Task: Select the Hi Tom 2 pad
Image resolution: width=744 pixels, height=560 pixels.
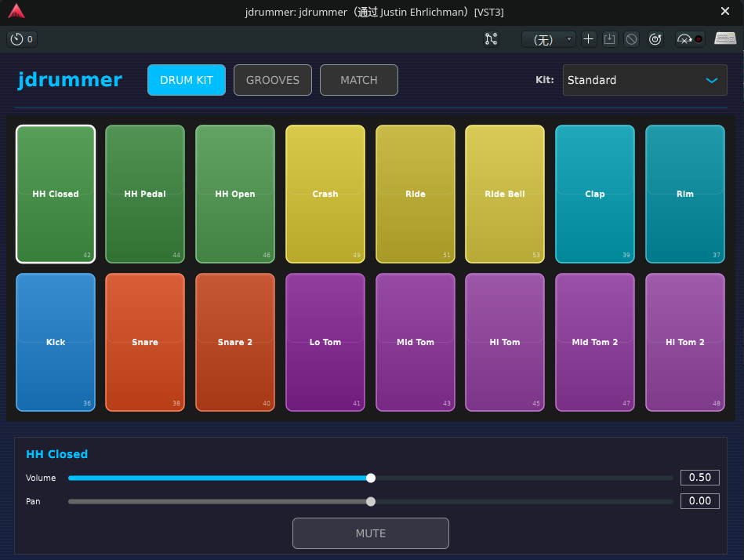Action: pyautogui.click(x=685, y=342)
